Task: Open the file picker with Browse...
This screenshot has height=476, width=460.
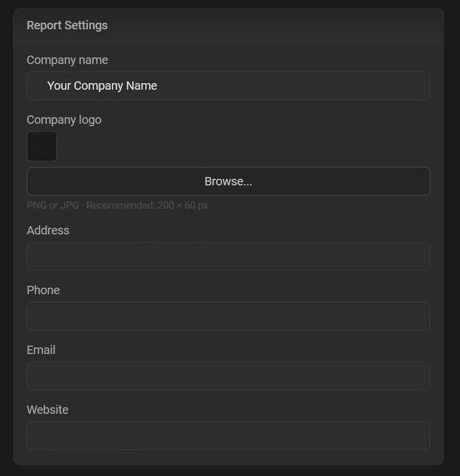Action: tap(229, 181)
